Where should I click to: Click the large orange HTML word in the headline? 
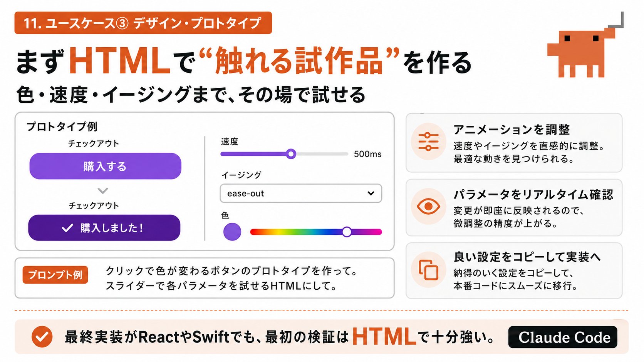[x=119, y=61]
